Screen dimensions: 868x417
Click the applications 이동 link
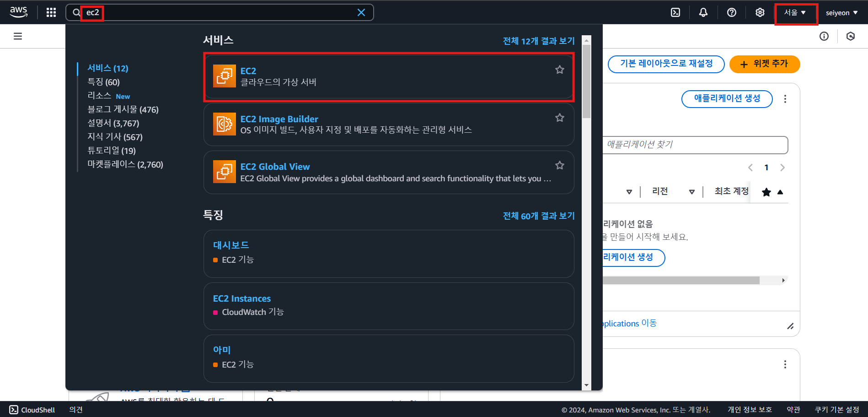pyautogui.click(x=630, y=323)
